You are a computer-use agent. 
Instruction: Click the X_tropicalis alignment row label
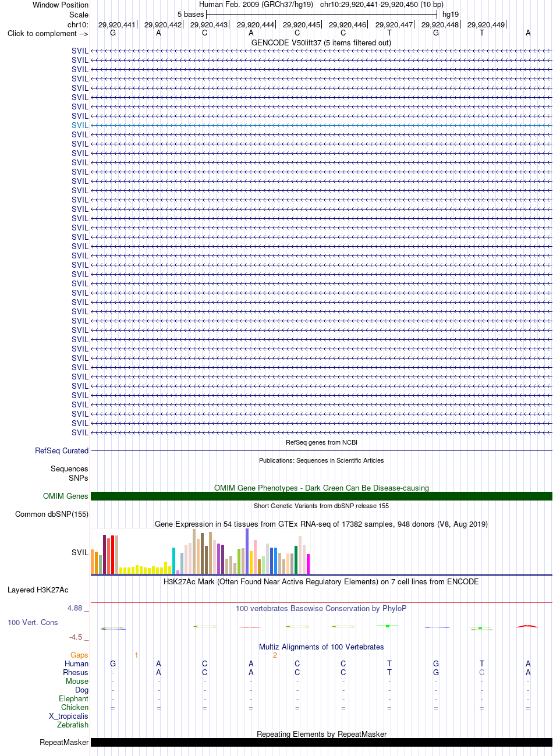pos(69,716)
